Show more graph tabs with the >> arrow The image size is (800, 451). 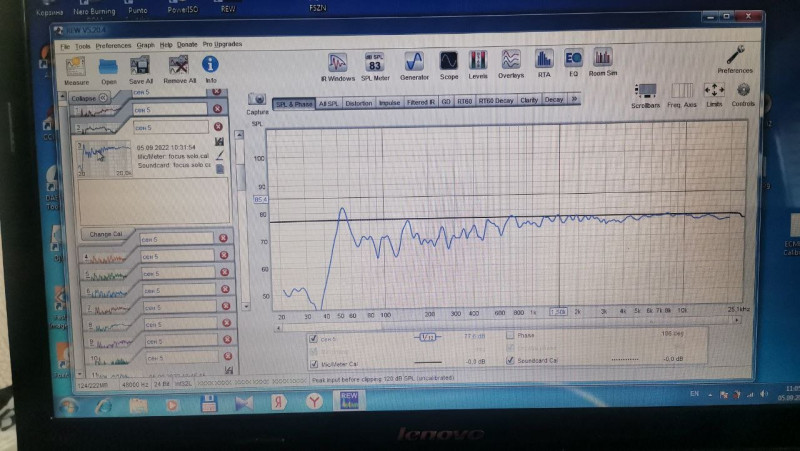click(574, 99)
